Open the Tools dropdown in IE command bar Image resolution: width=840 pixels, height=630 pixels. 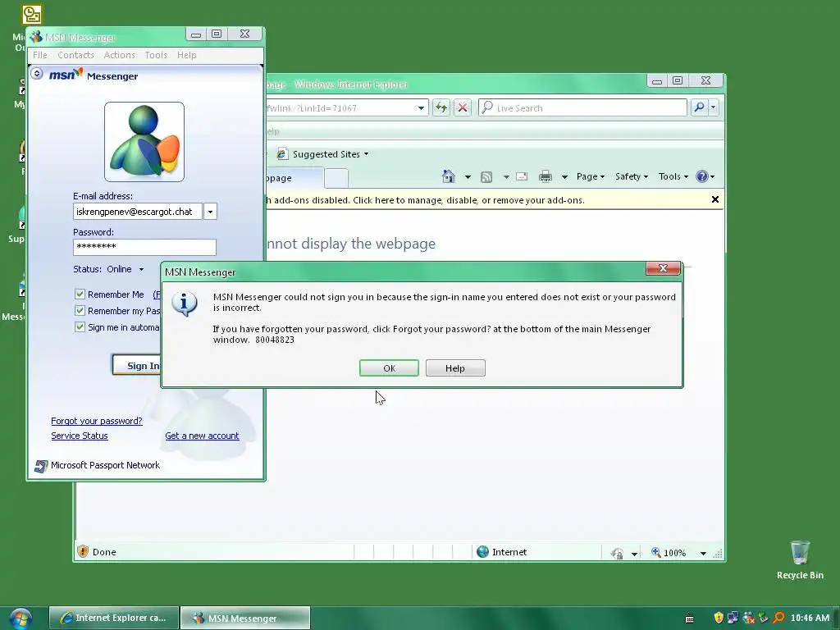[673, 176]
